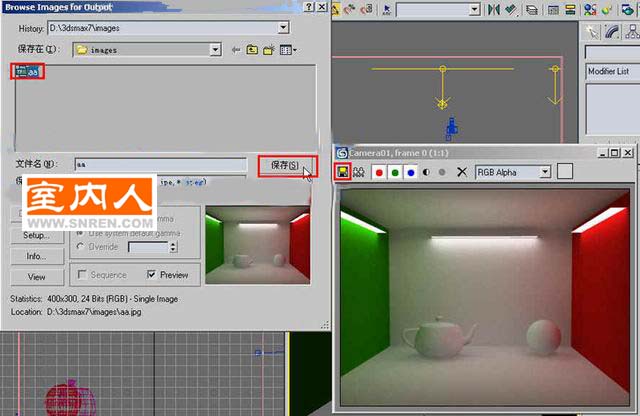Select Use system default gamma radio button
Viewport: 640px width, 416px height.
click(80, 233)
